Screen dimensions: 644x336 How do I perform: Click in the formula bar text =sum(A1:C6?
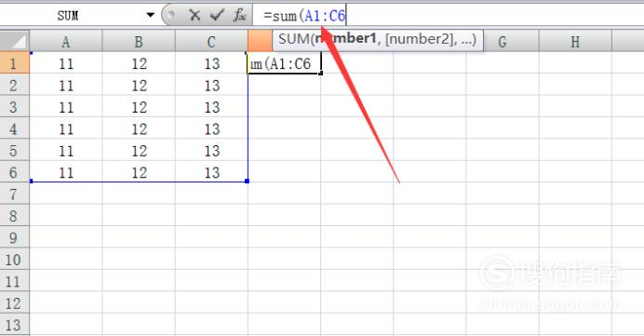[304, 16]
